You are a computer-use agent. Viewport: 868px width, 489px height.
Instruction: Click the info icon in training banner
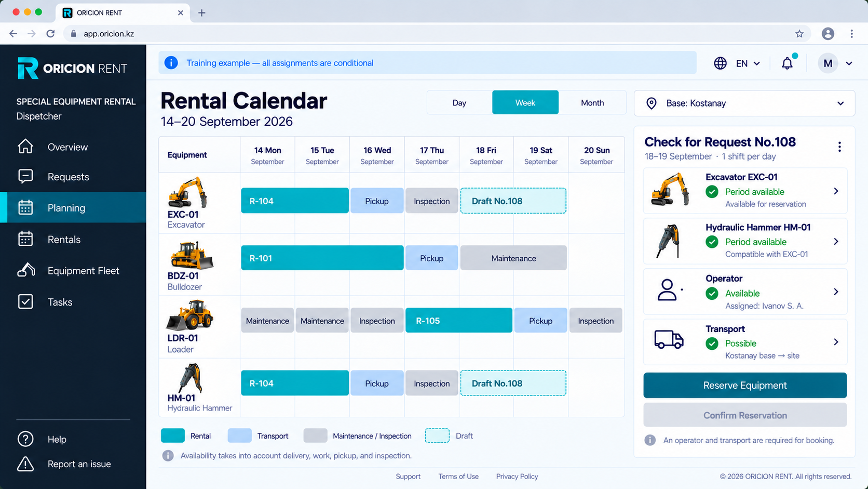[x=171, y=63]
